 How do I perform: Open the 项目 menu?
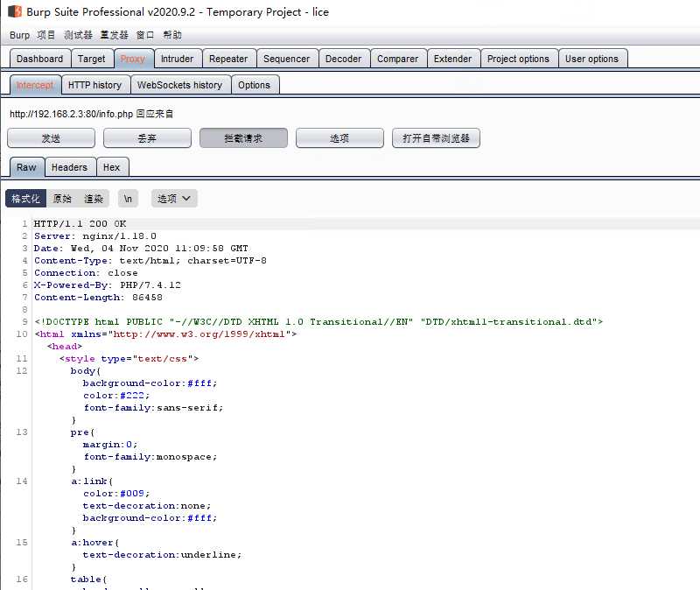(x=46, y=35)
